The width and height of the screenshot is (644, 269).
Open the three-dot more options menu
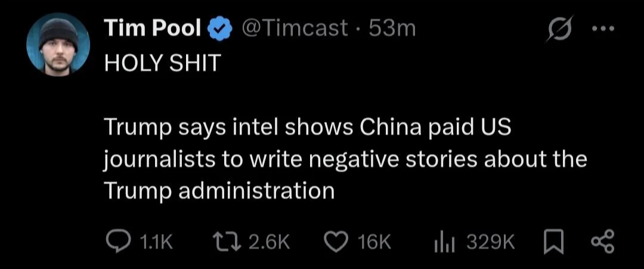(603, 29)
